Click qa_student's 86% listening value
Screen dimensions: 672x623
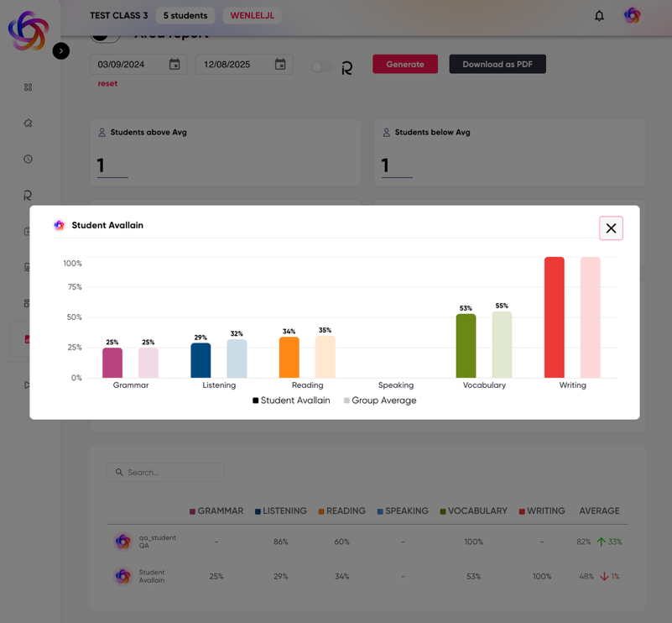(281, 542)
